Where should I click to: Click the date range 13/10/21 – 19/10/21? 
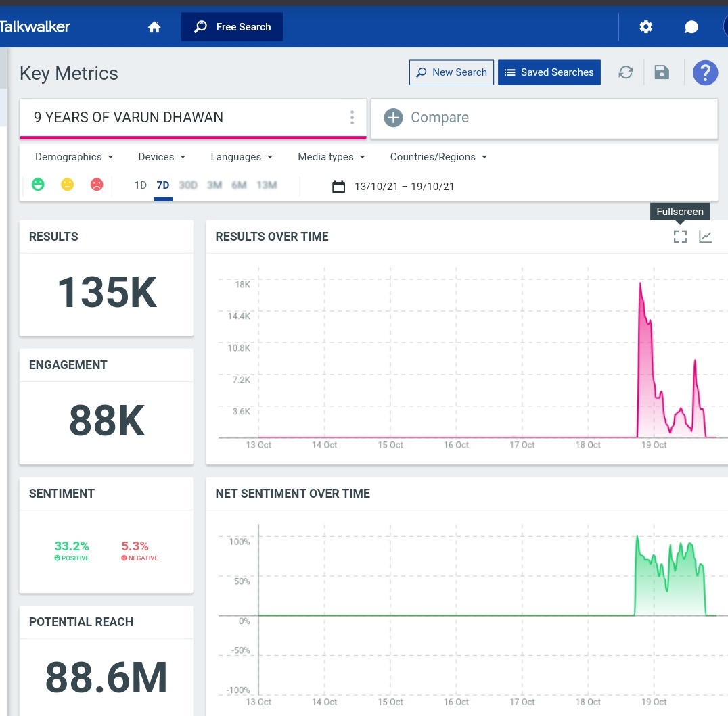tap(405, 187)
